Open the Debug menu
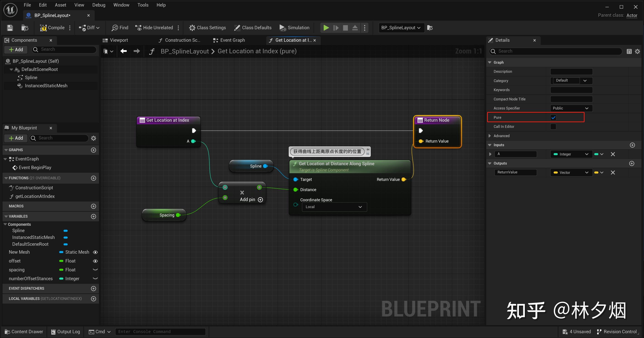This screenshot has height=338, width=644. pyautogui.click(x=99, y=5)
